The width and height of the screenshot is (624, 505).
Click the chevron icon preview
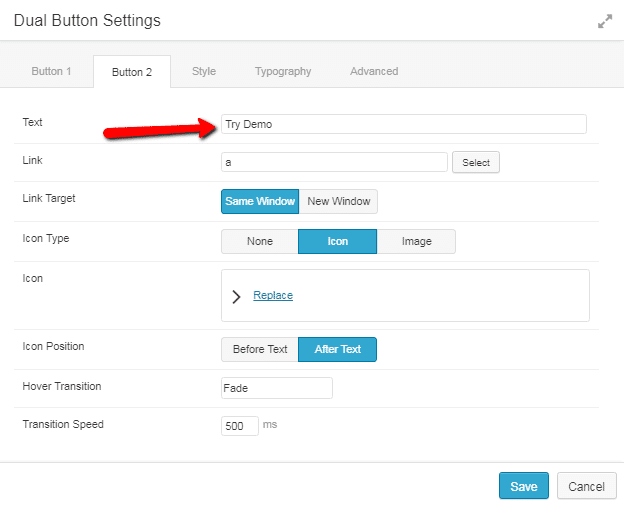point(236,296)
